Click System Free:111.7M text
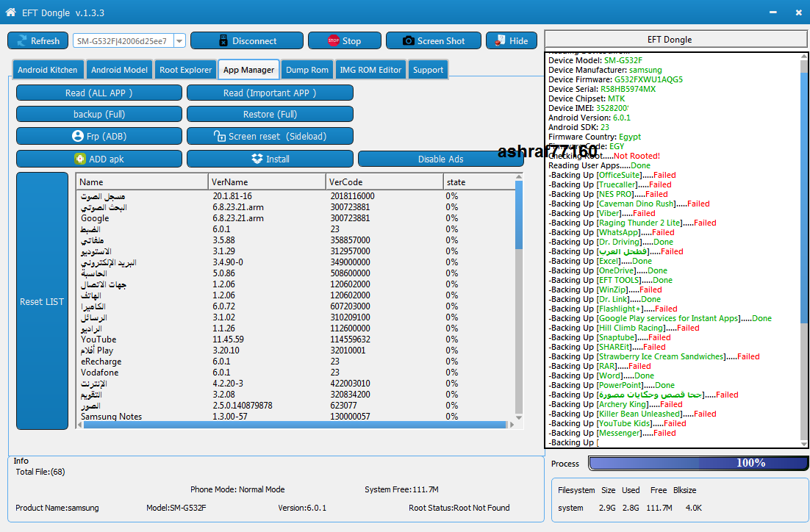Viewport: 810px width, 532px height. click(401, 489)
